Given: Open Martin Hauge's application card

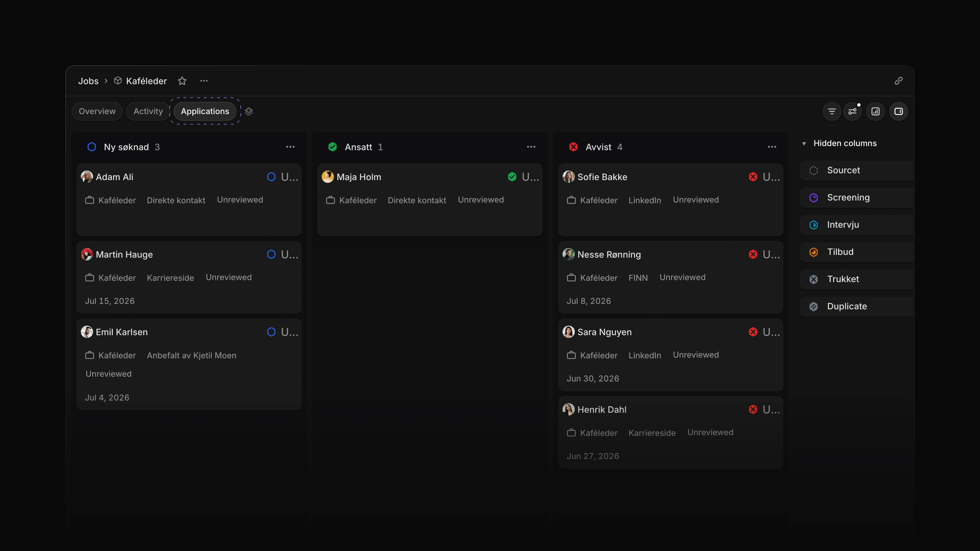Looking at the screenshot, I should coord(189,278).
